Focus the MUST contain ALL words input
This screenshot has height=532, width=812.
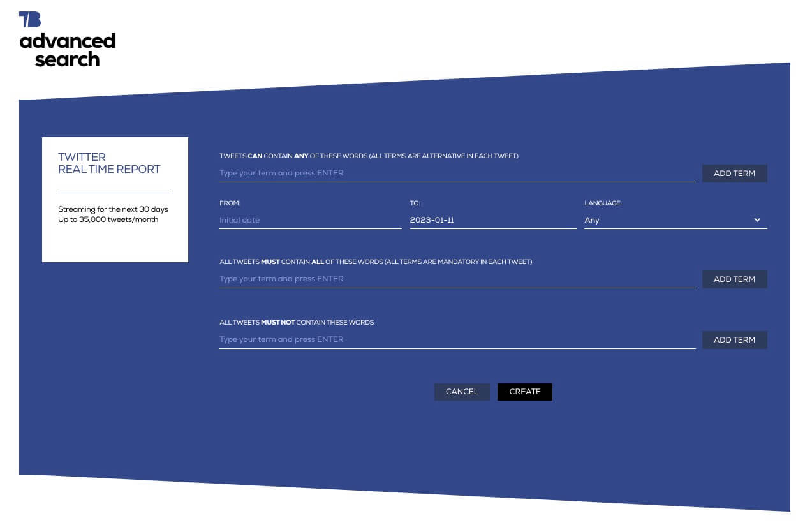(x=457, y=279)
